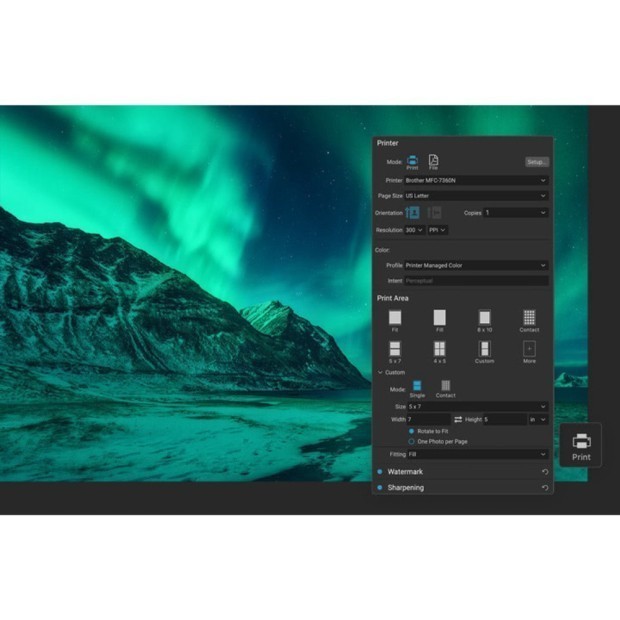Enable Rotate to Fit option
The width and height of the screenshot is (620, 620).
tap(411, 431)
